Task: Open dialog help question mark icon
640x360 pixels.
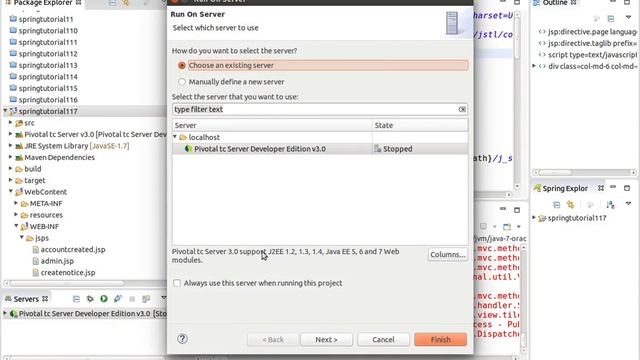Action: [182, 338]
